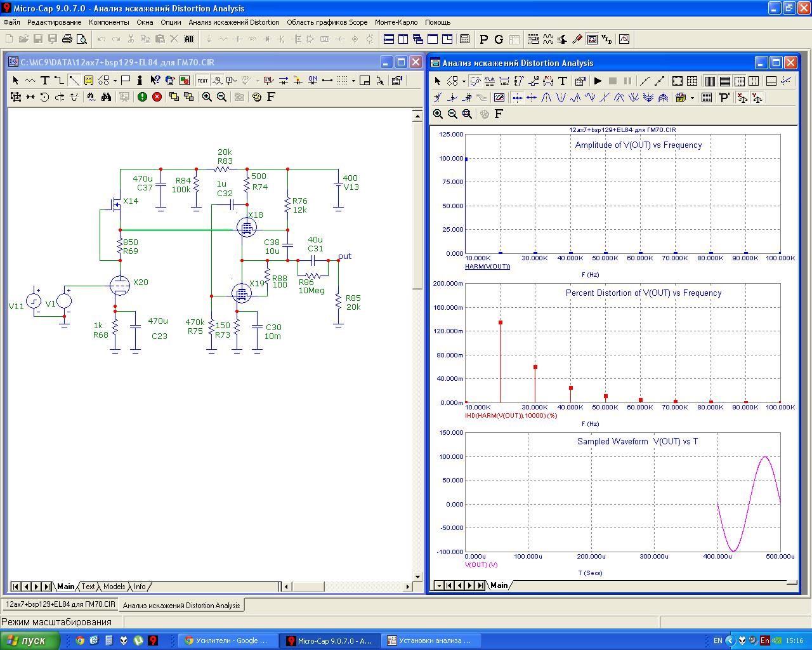This screenshot has width=812, height=650.
Task: Click schematic vertical scrollbar down arrow
Action: click(417, 577)
